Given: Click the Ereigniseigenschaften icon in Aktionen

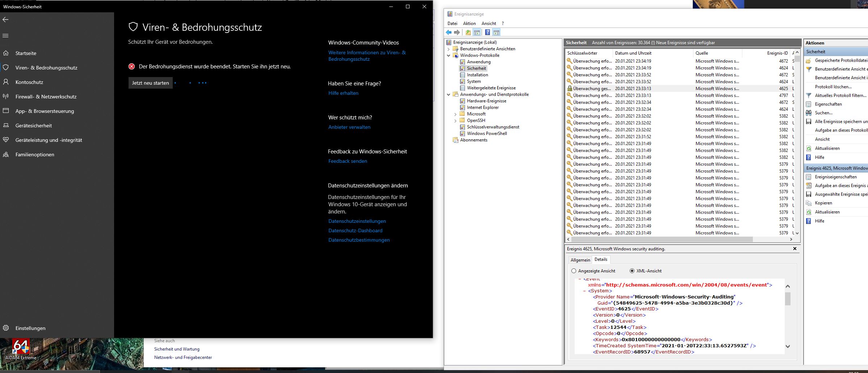Looking at the screenshot, I should coord(809,177).
